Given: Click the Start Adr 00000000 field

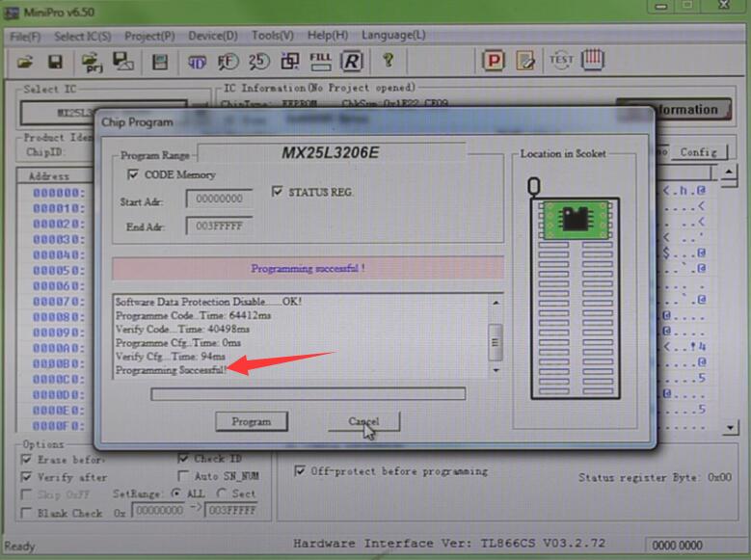Looking at the screenshot, I should pyautogui.click(x=219, y=199).
